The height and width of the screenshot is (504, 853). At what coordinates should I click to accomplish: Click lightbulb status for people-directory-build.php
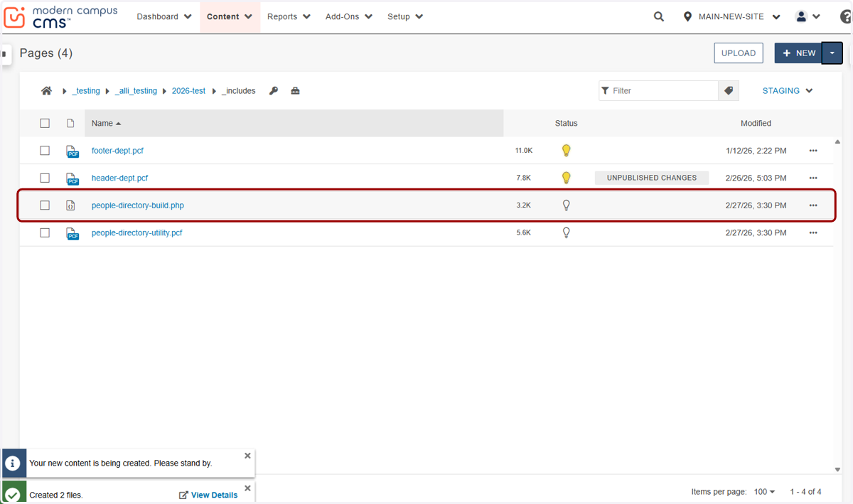pyautogui.click(x=567, y=205)
